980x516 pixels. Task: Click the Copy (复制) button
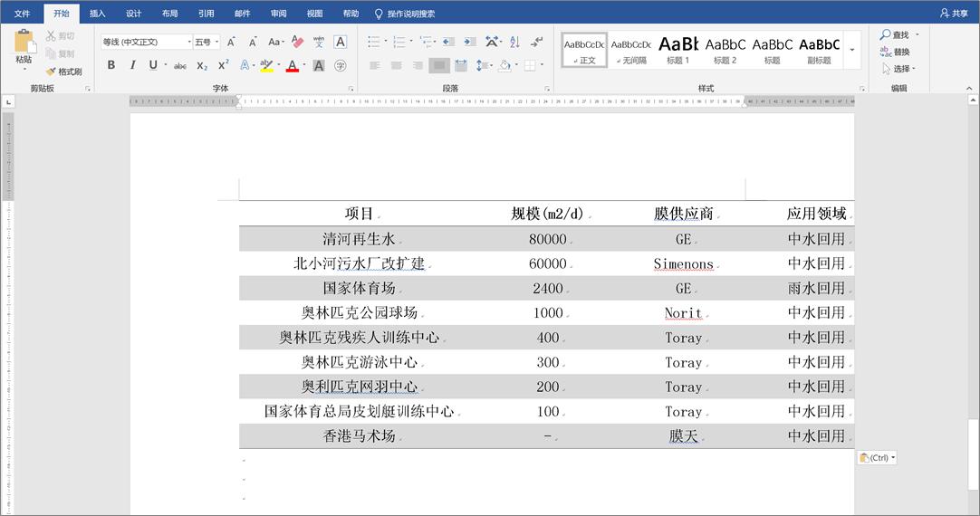[x=60, y=53]
